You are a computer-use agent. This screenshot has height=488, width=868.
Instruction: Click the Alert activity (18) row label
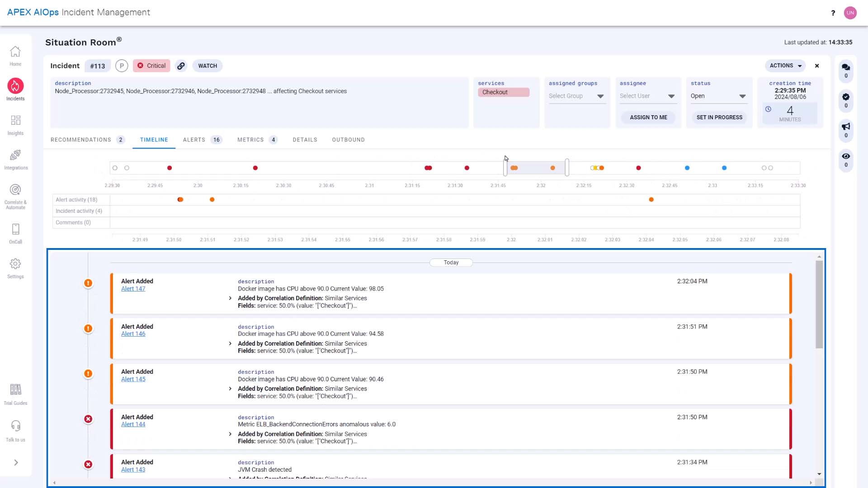point(76,200)
